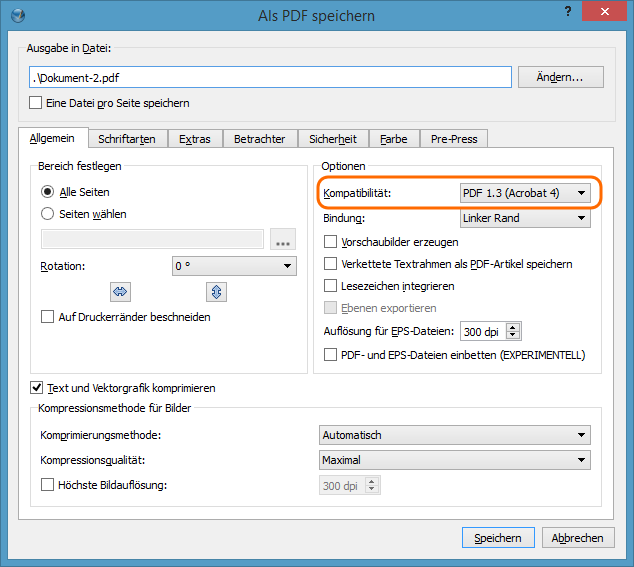This screenshot has width=634, height=567.
Task: Open the Rotation angle dropdown
Action: pyautogui.click(x=234, y=266)
